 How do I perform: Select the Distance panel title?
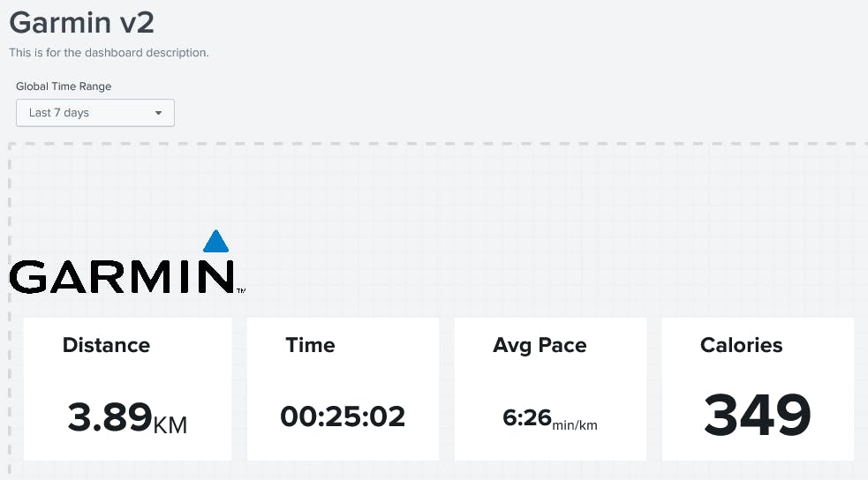point(106,345)
